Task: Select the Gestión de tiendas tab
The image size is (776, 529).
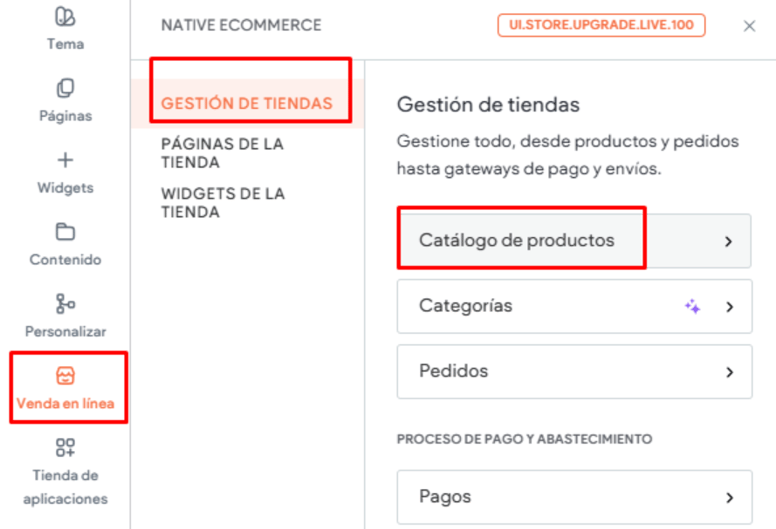Action: (x=246, y=104)
